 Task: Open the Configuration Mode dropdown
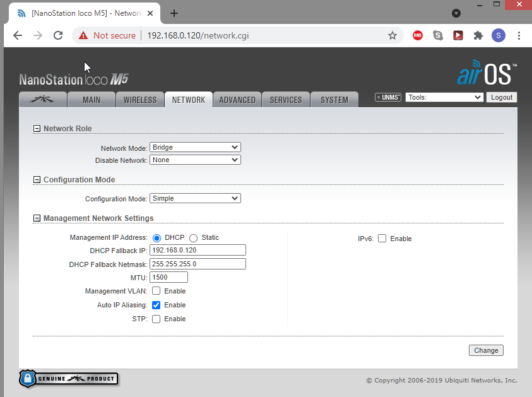[195, 198]
